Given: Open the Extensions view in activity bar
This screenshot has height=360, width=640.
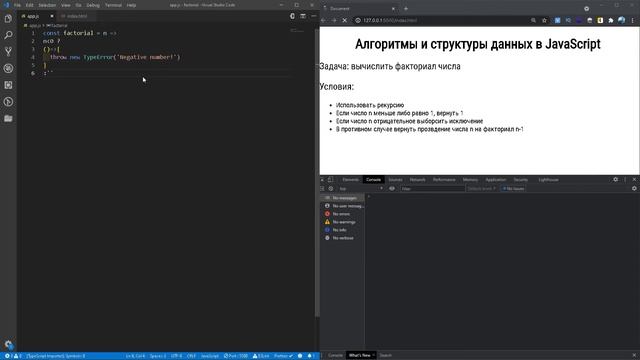Looking at the screenshot, I should tap(8, 85).
